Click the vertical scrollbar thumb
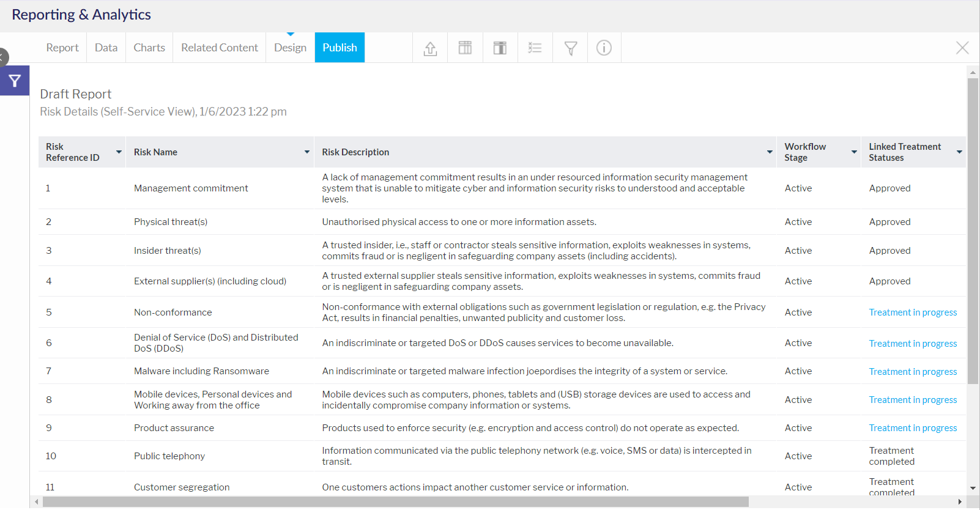This screenshot has width=980, height=510. [x=973, y=231]
